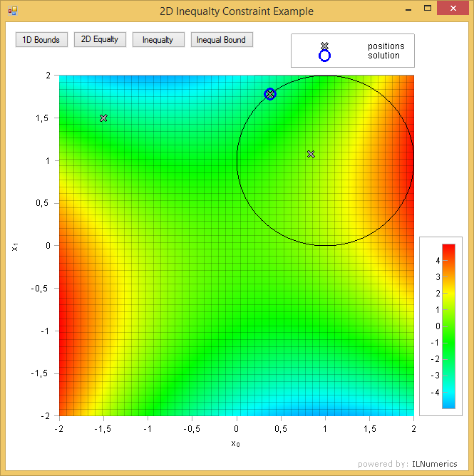The height and width of the screenshot is (476, 474).
Task: Click the "positions" legend label
Action: (386, 46)
